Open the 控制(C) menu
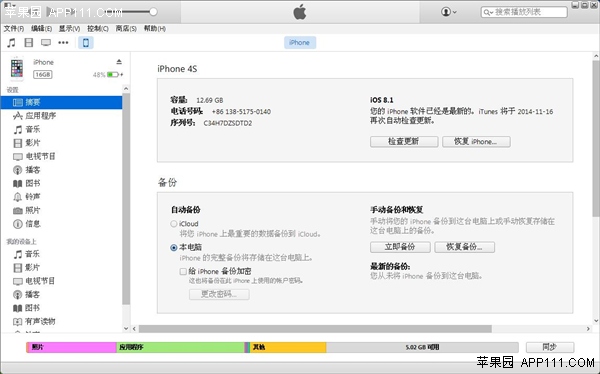This screenshot has width=600, height=374. [98, 29]
